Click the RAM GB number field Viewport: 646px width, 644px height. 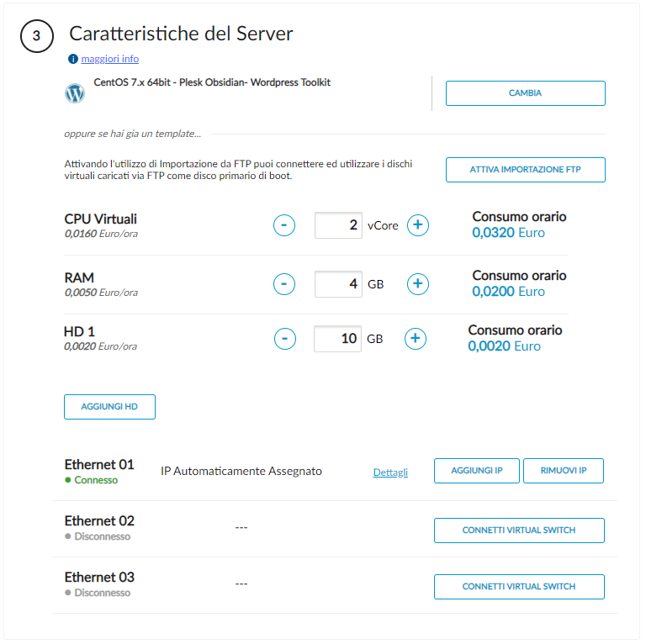click(338, 284)
